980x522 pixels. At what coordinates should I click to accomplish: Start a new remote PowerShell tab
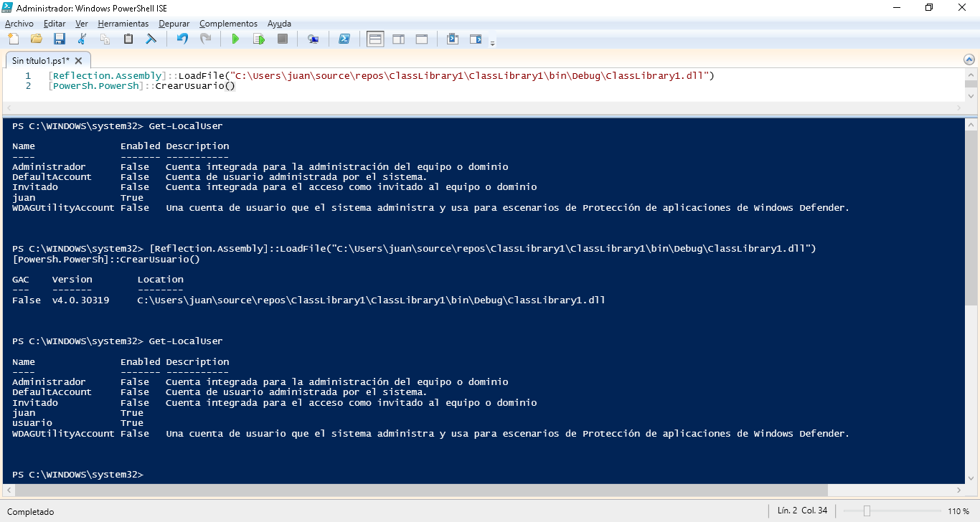pyautogui.click(x=313, y=39)
